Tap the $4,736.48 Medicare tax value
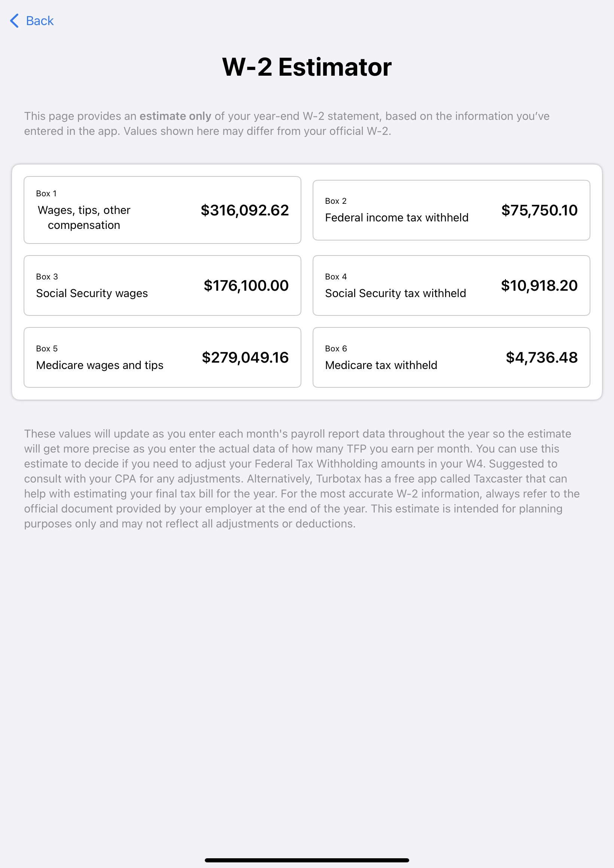Screen dimensions: 614x868 tap(542, 357)
